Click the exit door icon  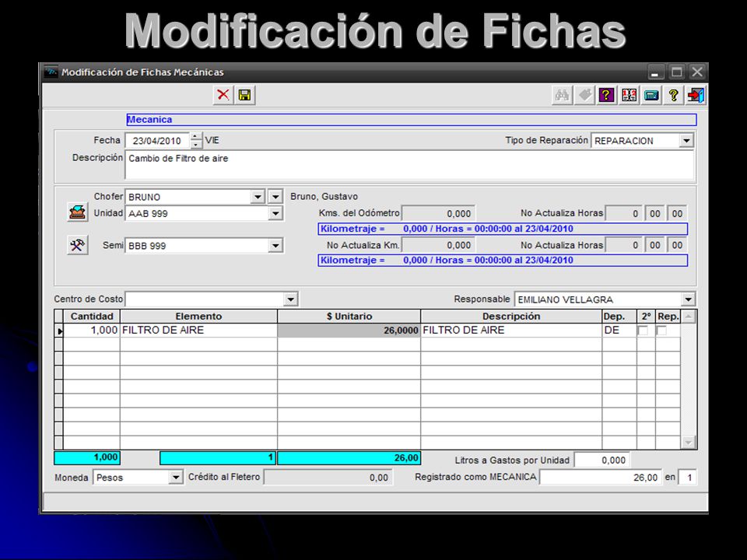tap(696, 95)
